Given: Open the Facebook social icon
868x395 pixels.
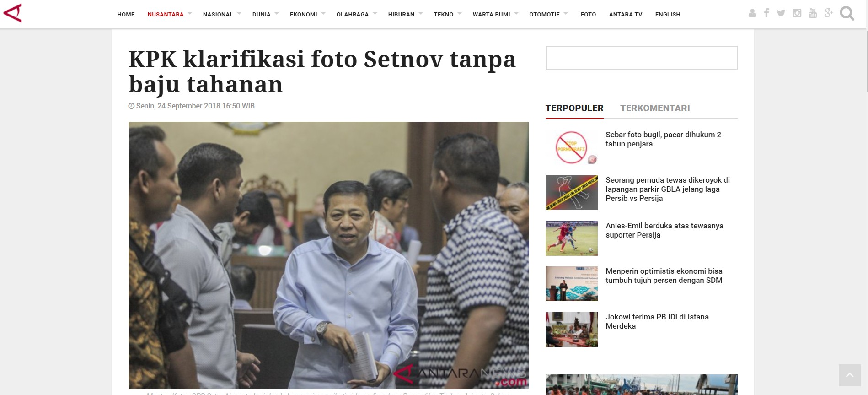Looking at the screenshot, I should pyautogui.click(x=766, y=13).
